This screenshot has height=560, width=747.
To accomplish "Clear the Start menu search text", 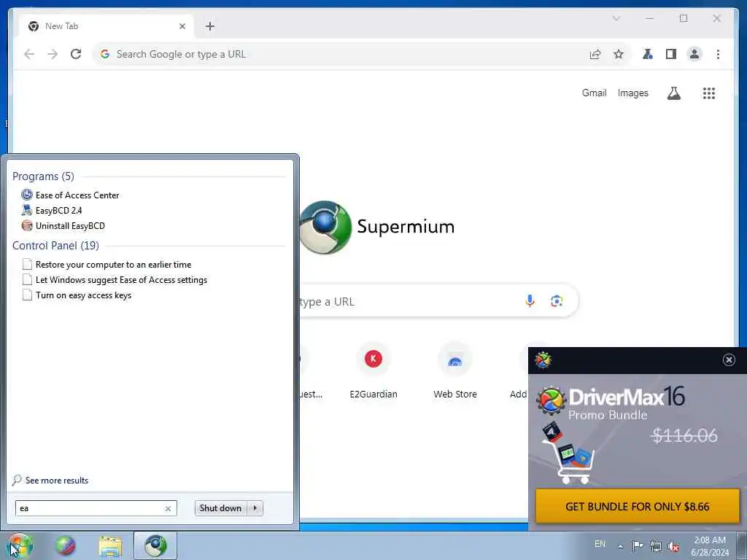I will [x=168, y=508].
